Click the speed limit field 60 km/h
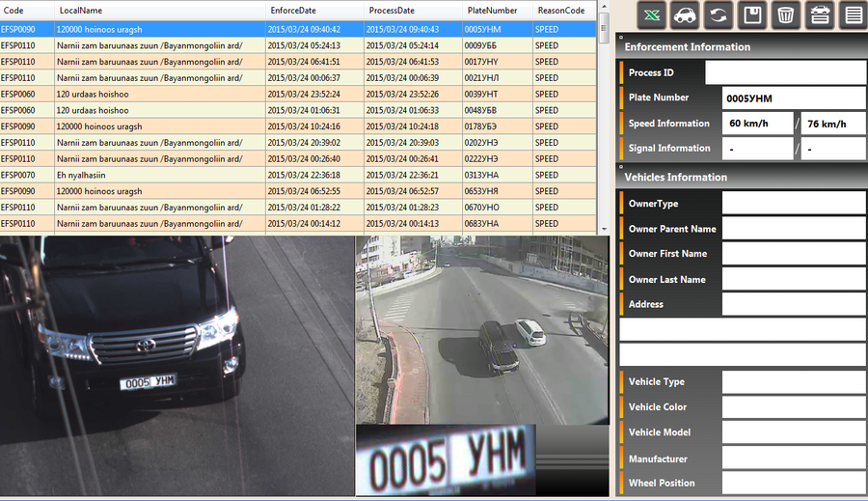 click(x=757, y=123)
